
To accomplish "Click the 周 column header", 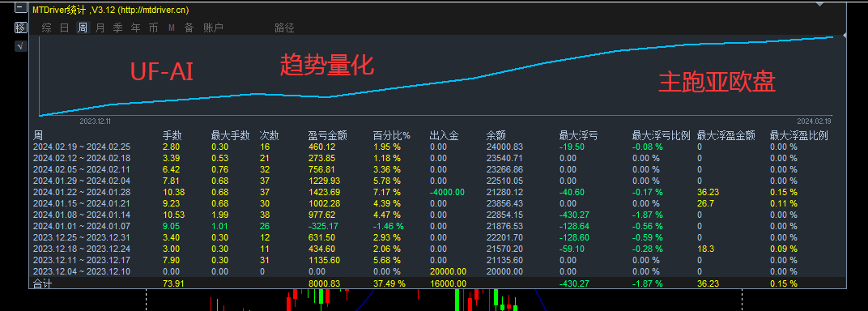I will click(37, 135).
